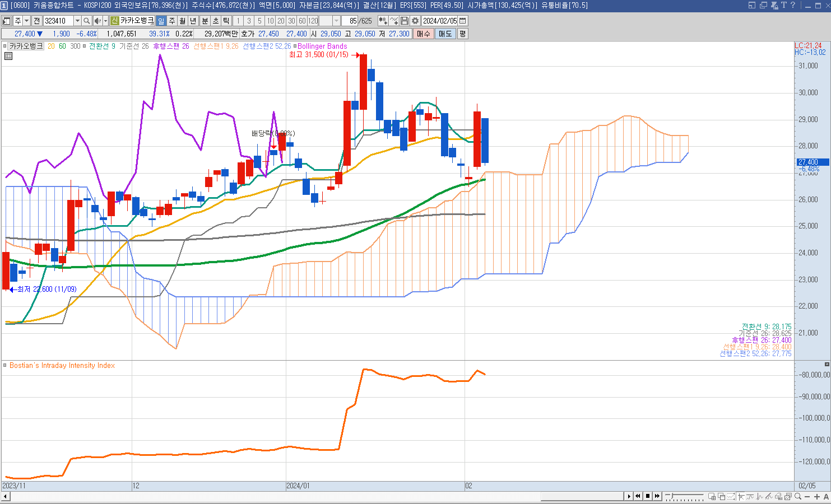Save chart with floppy disk icon
831x504 pixels.
point(405,21)
